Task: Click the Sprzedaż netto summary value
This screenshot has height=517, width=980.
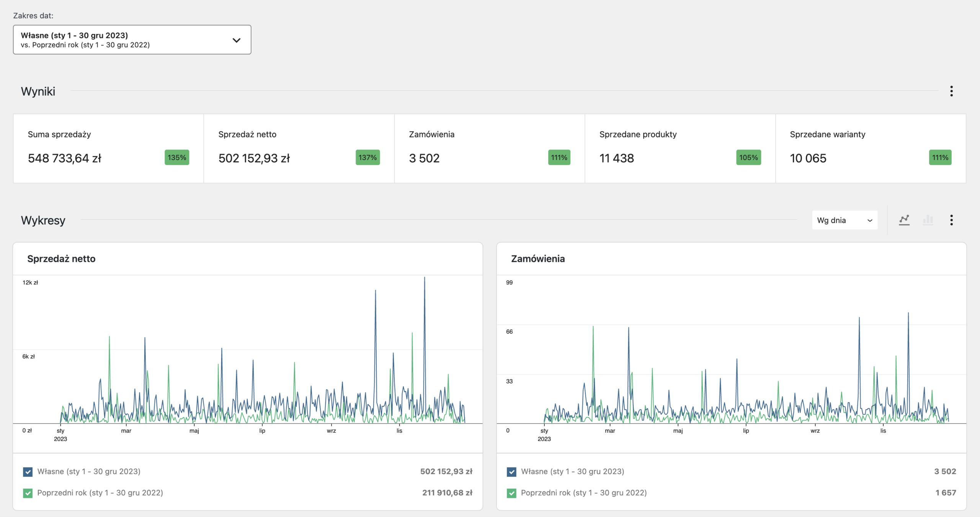Action: point(254,158)
